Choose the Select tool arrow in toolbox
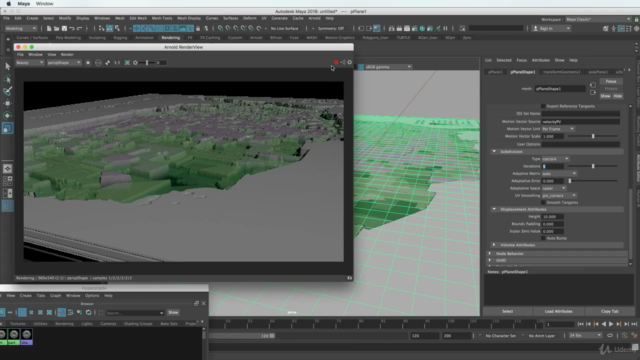 click(7, 66)
